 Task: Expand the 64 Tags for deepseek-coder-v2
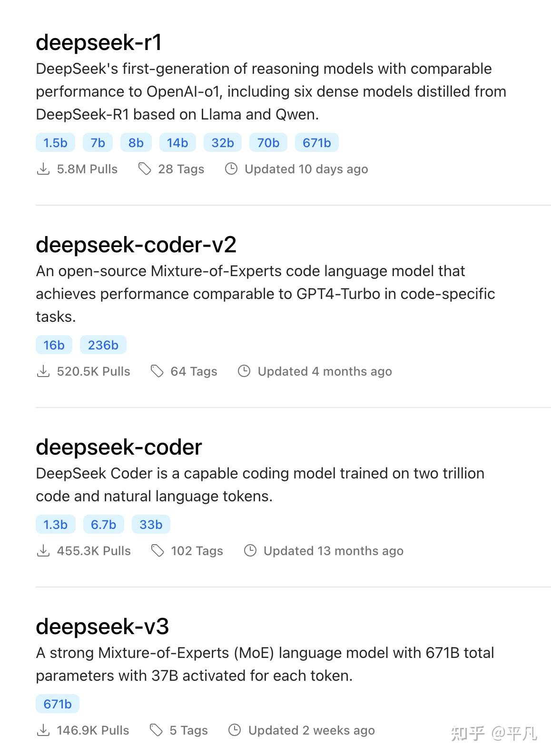pos(193,371)
